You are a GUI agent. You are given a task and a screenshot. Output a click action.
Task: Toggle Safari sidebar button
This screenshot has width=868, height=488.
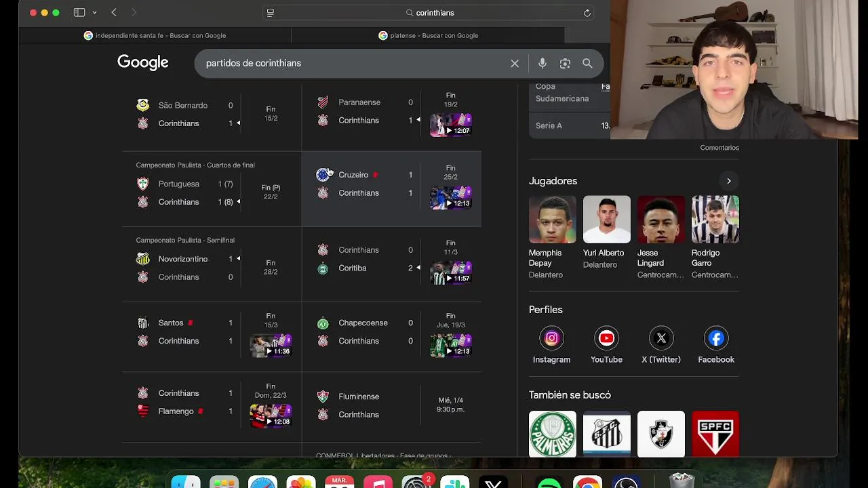coord(79,12)
